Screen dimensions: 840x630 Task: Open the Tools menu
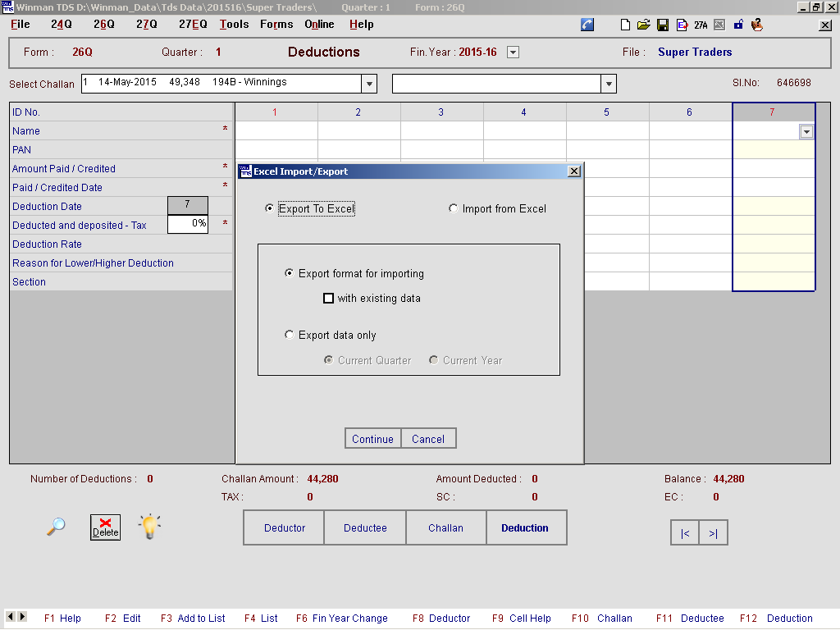click(x=234, y=25)
